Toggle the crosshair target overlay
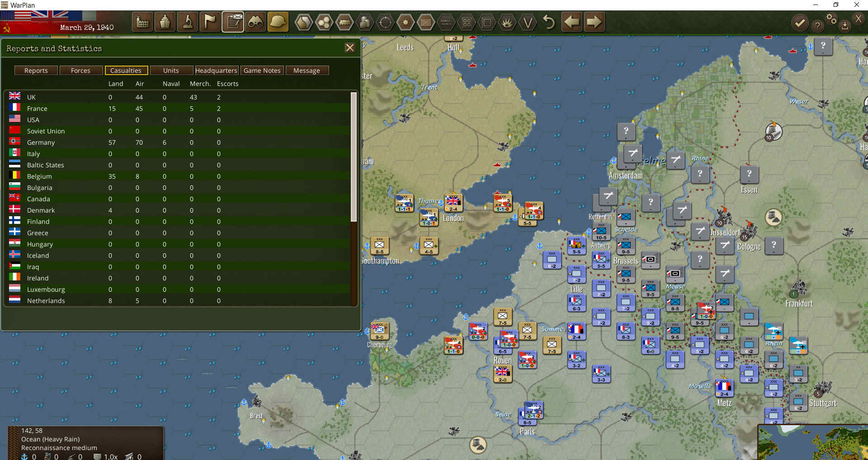The width and height of the screenshot is (868, 460). tap(385, 22)
